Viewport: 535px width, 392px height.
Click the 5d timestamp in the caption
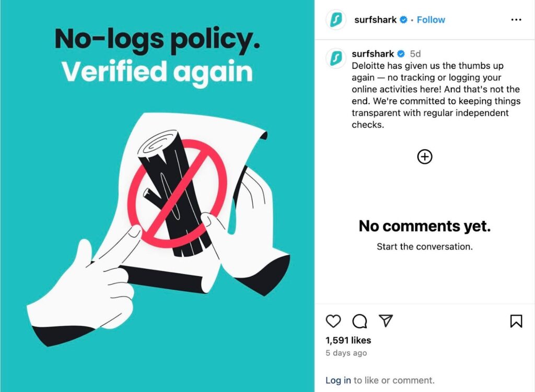point(415,54)
